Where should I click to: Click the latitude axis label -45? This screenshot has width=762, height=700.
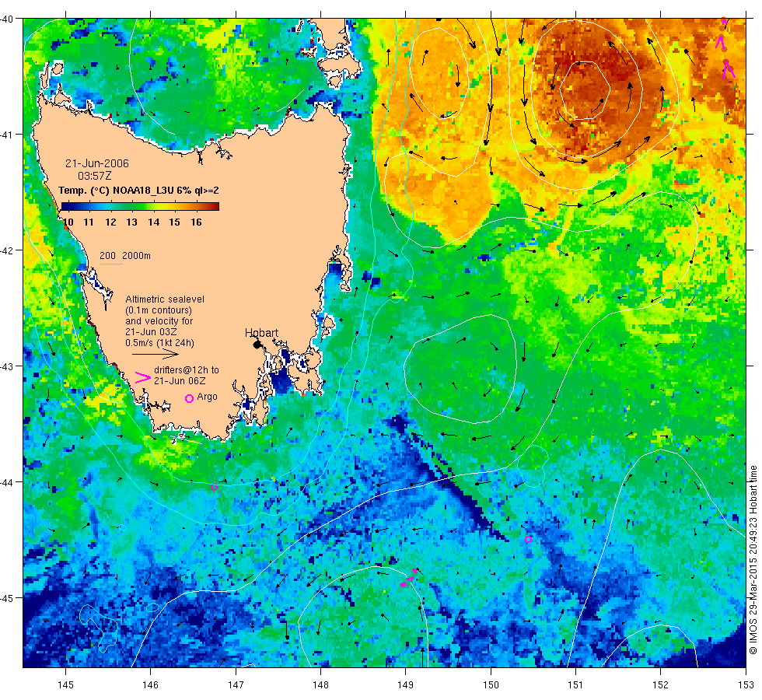pos(7,598)
